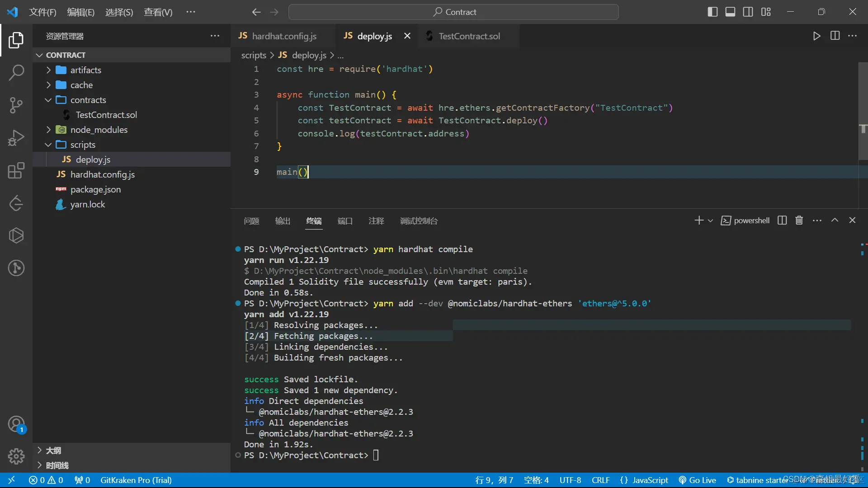868x488 pixels.
Task: Switch to the hardhat.config.js editor tab
Action: click(283, 36)
